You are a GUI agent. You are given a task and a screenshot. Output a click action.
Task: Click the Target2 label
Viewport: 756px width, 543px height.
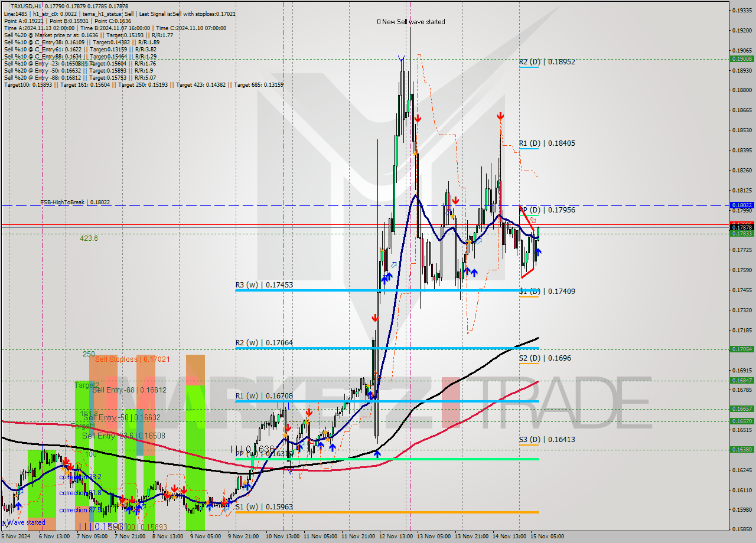(x=87, y=385)
